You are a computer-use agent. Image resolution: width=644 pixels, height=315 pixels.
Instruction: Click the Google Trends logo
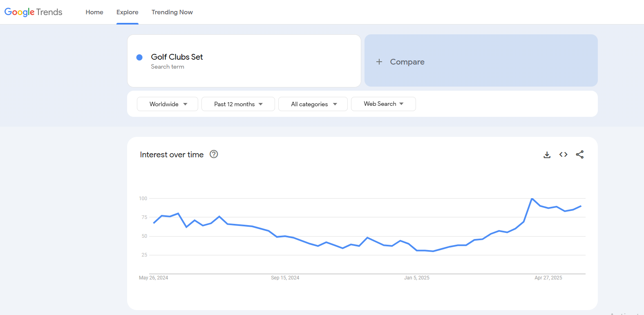point(34,12)
